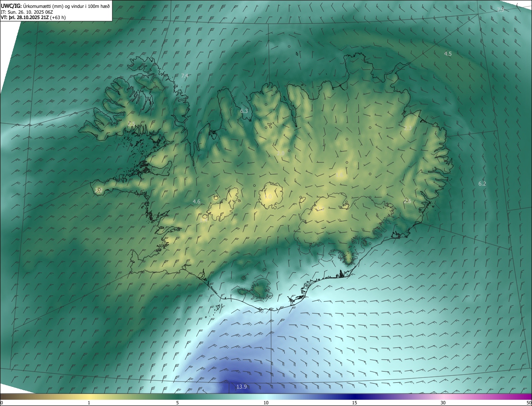Screen dimensions: 532x406
Task: Click the "4.5" value label on the map
Action: [x=448, y=54]
